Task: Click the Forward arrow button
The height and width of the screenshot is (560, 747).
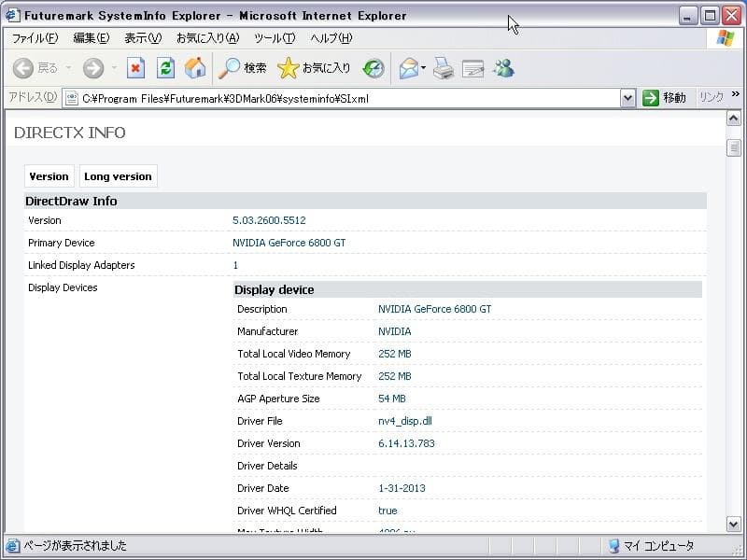Action: [x=92, y=68]
